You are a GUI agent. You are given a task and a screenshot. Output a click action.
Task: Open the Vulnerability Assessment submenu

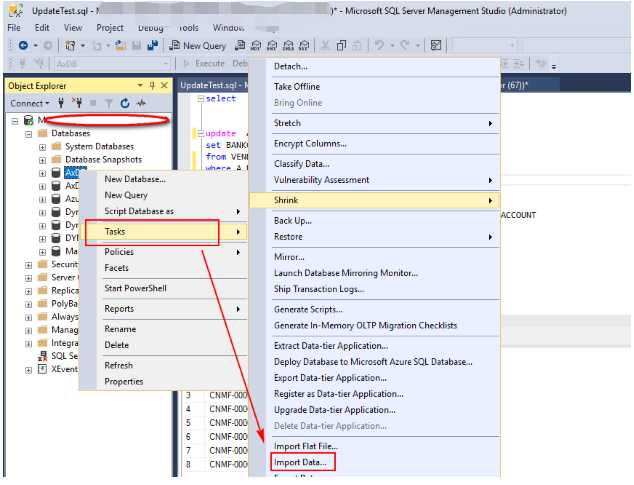coord(374,180)
